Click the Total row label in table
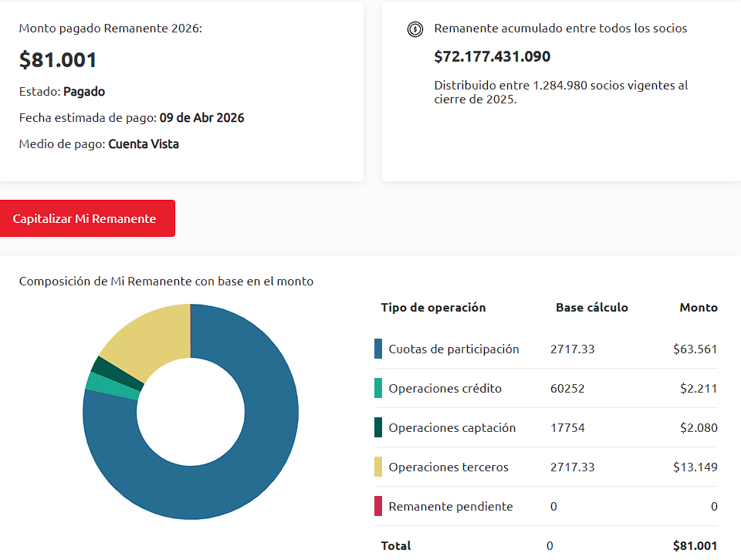Image resolution: width=741 pixels, height=560 pixels. click(x=395, y=545)
